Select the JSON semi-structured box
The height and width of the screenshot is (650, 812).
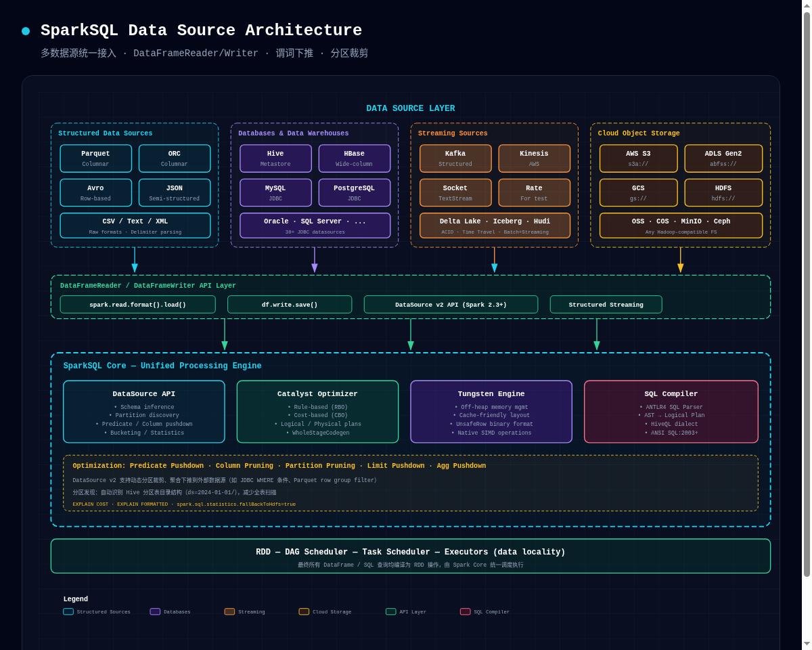pos(175,193)
